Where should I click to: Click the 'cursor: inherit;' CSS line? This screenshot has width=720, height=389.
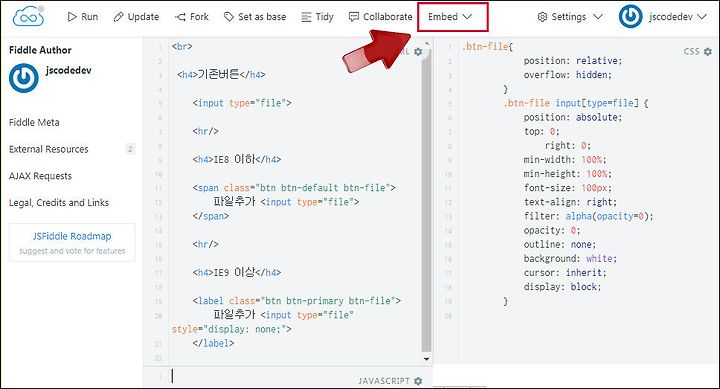(565, 273)
